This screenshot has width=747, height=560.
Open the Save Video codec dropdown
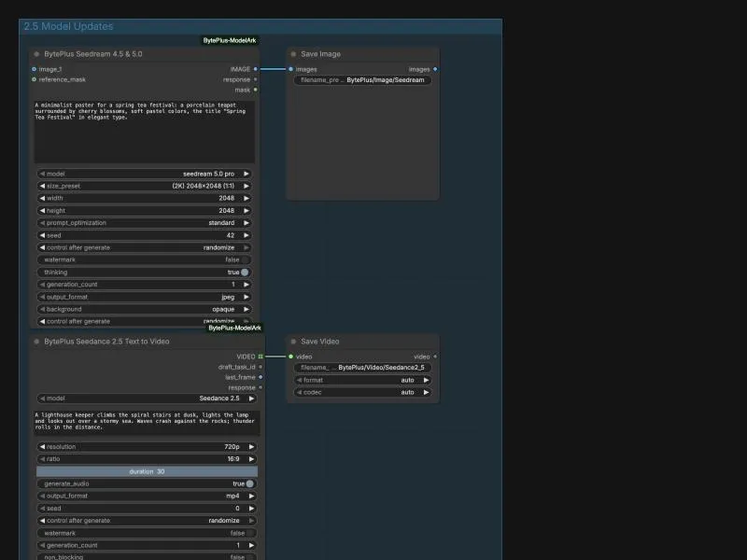point(362,392)
